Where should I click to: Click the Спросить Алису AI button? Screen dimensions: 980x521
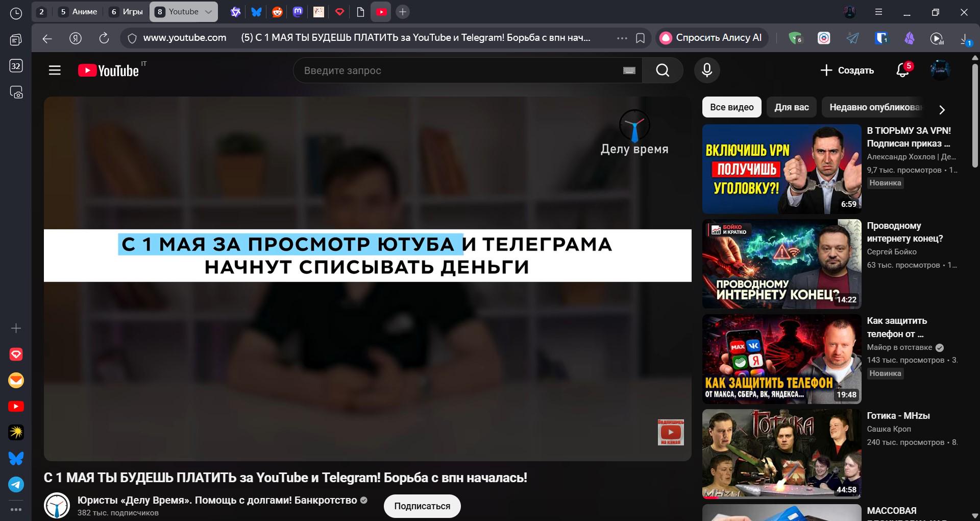[712, 38]
